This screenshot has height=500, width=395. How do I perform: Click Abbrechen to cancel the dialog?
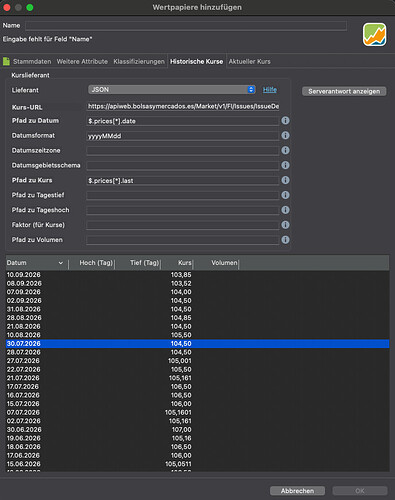pyautogui.click(x=297, y=491)
